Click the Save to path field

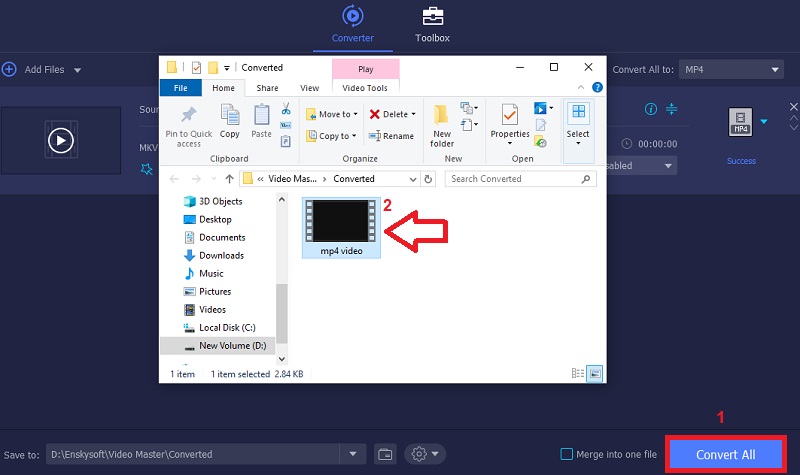point(193,454)
